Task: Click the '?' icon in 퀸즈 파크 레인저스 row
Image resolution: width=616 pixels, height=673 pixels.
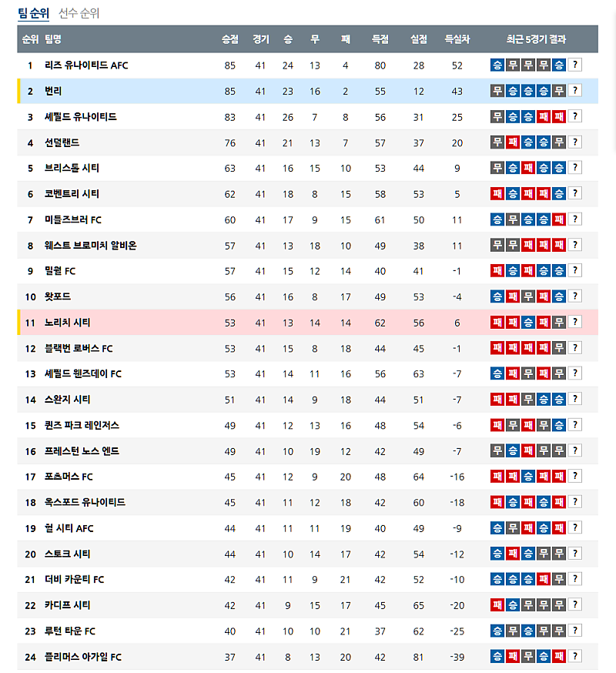Action: click(x=575, y=425)
